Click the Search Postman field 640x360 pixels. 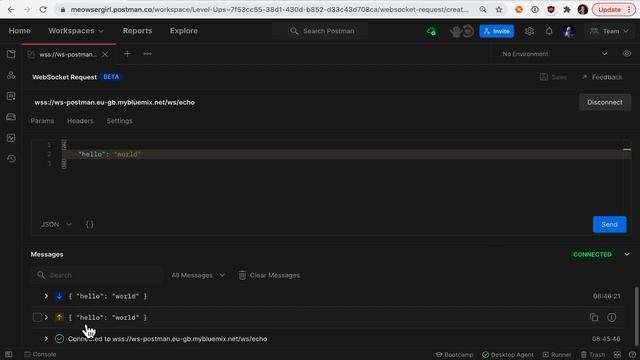click(x=320, y=31)
